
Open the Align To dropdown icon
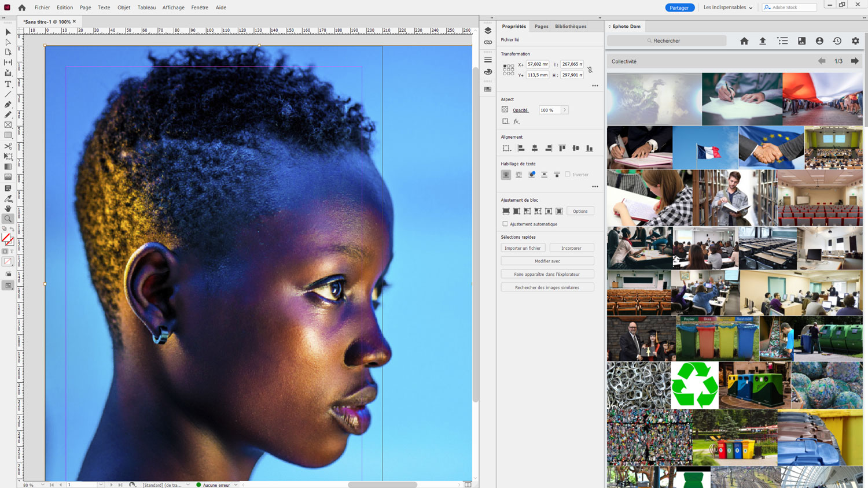[506, 149]
